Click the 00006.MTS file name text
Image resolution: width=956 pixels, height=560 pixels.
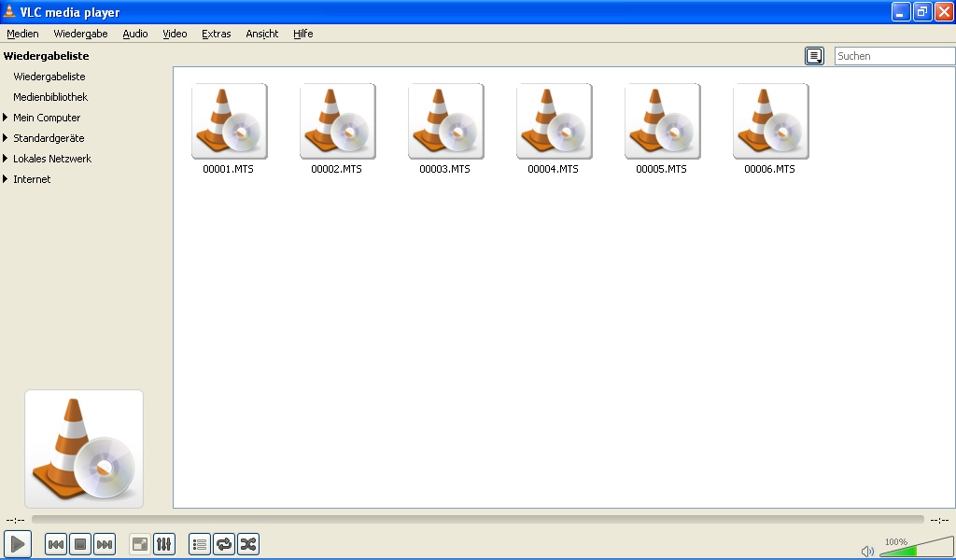770,170
